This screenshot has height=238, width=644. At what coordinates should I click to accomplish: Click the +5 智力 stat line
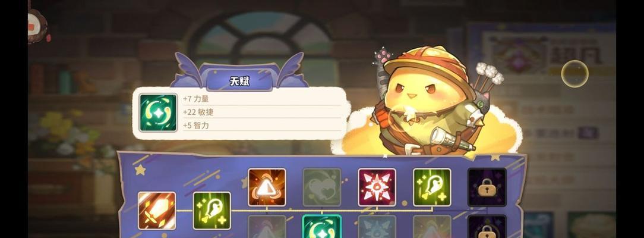(x=262, y=126)
